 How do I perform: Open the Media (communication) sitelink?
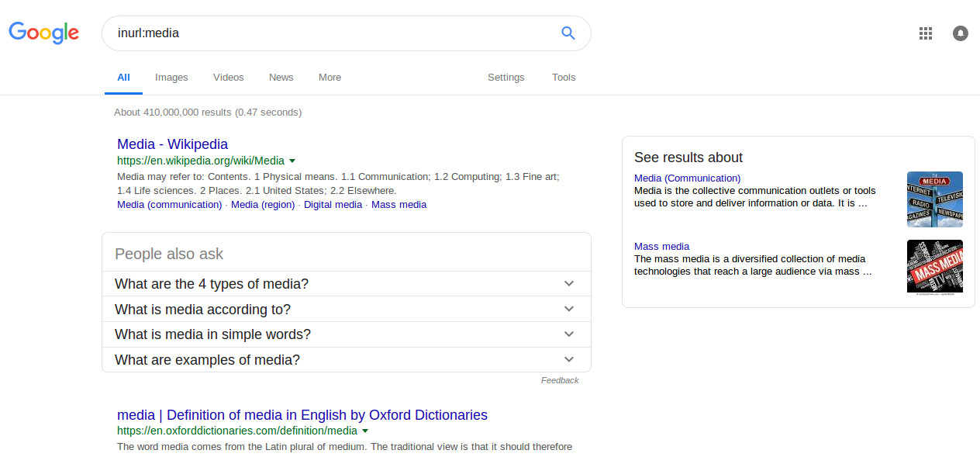[x=170, y=205]
